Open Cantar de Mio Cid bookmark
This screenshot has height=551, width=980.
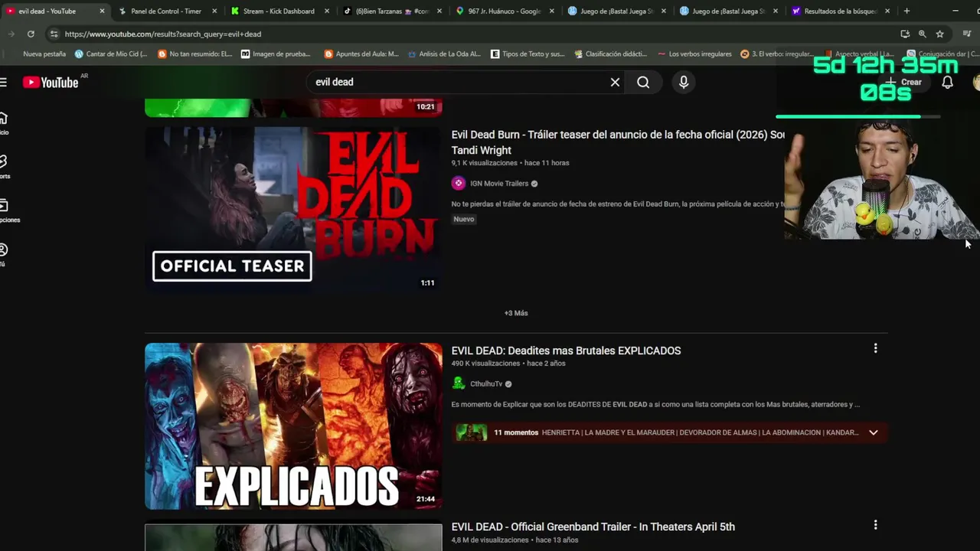pos(110,54)
